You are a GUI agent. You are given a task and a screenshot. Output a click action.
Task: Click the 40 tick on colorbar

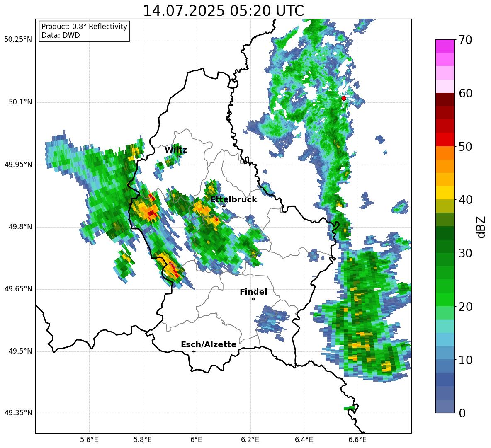pos(465,200)
